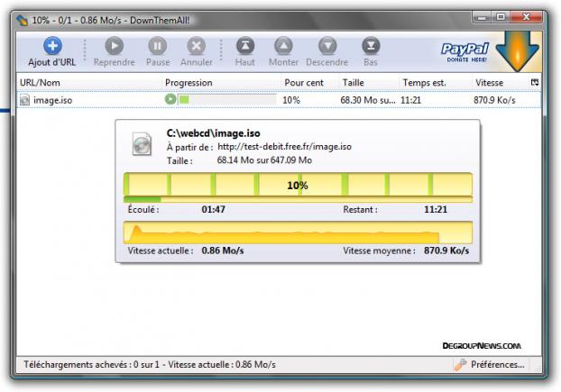561x392 pixels.
Task: Move item to top with Haut
Action: [245, 51]
